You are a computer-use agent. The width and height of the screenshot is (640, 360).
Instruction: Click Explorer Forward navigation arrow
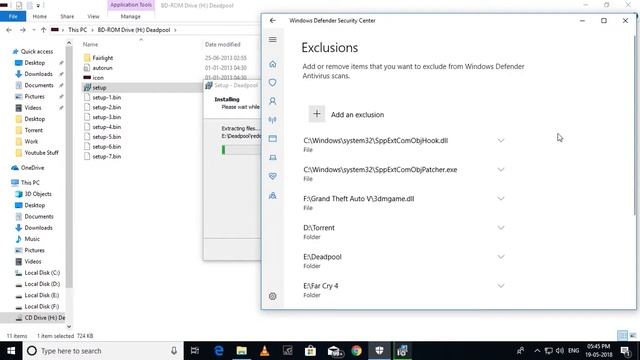(23, 30)
